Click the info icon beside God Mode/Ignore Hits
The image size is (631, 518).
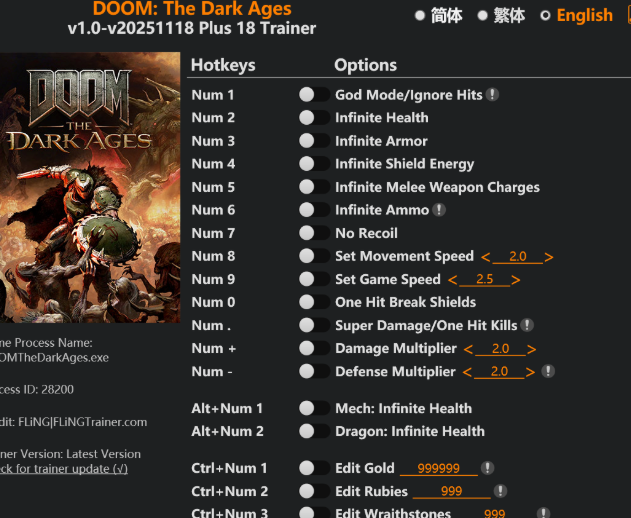click(x=492, y=95)
